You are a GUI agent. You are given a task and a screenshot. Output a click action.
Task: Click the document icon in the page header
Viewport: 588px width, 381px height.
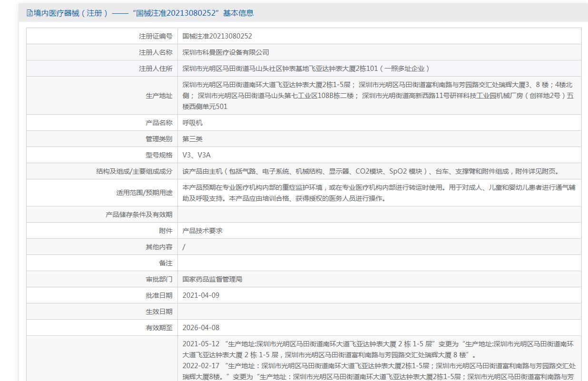point(29,13)
